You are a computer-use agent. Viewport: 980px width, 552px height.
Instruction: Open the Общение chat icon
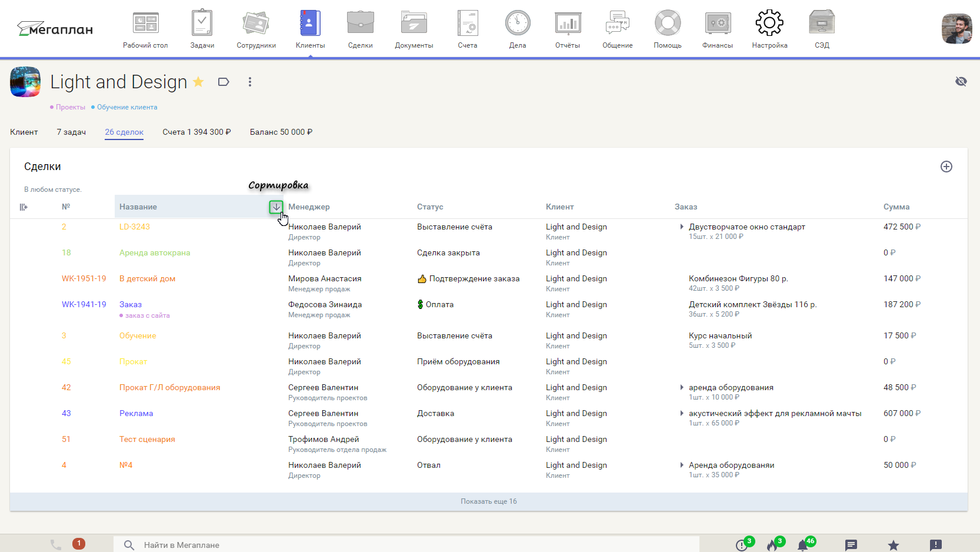(x=618, y=24)
